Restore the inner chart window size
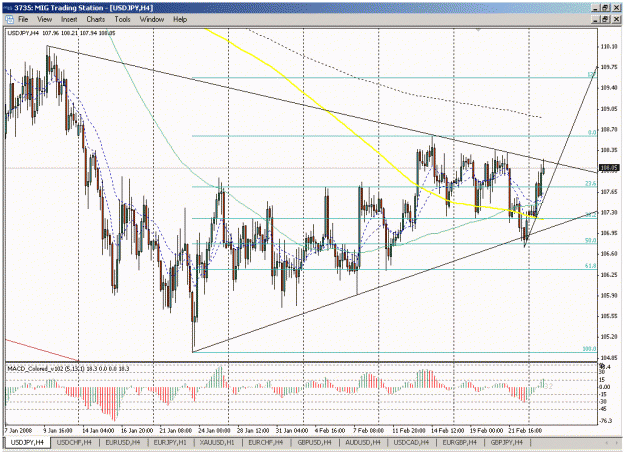Image resolution: width=625 pixels, height=452 pixels. click(x=605, y=19)
